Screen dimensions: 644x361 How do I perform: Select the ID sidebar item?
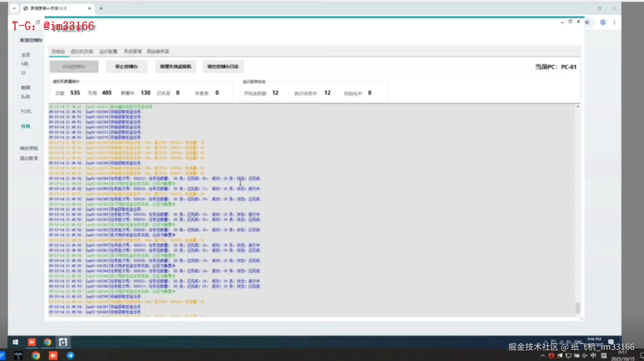pyautogui.click(x=24, y=73)
